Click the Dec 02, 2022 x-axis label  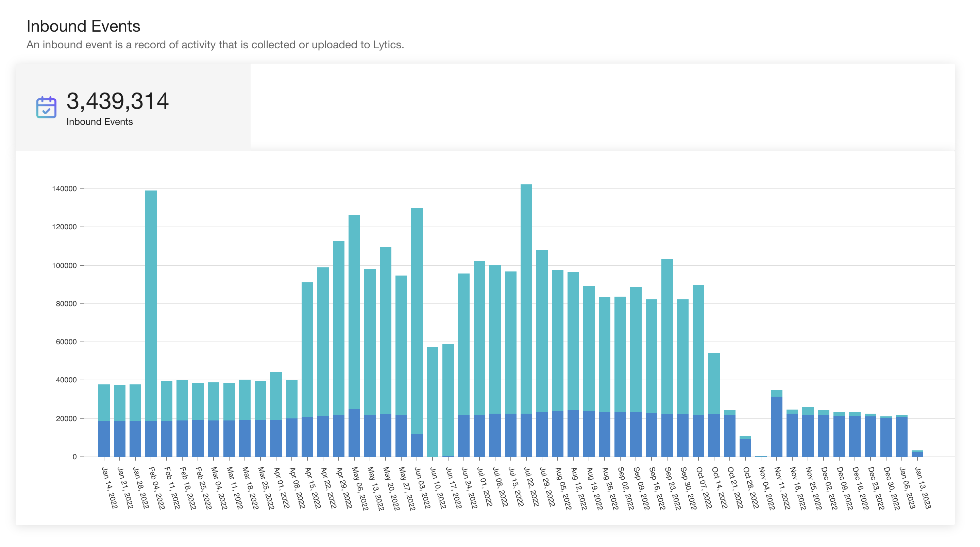[829, 488]
